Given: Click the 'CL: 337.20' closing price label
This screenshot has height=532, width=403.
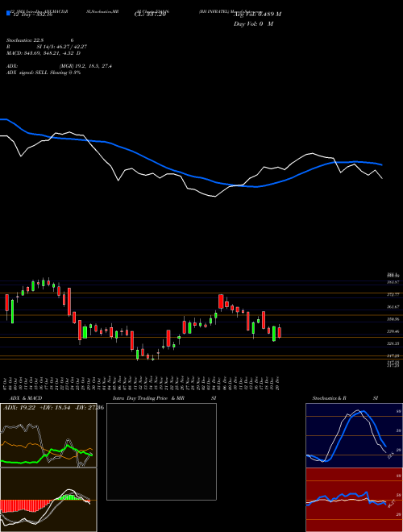Looking at the screenshot, I should (x=150, y=15).
